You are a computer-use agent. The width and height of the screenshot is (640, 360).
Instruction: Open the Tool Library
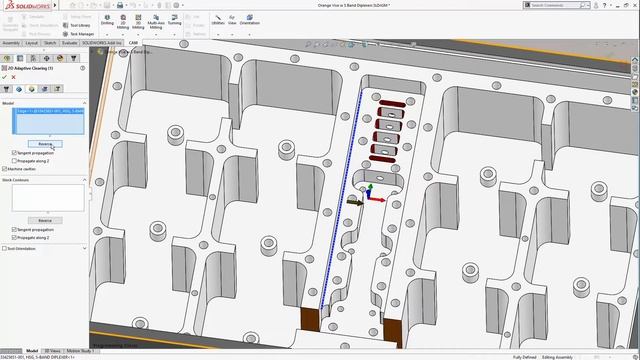(x=77, y=25)
